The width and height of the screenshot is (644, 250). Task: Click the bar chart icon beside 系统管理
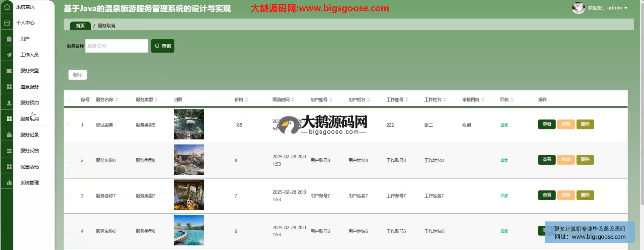click(x=9, y=183)
